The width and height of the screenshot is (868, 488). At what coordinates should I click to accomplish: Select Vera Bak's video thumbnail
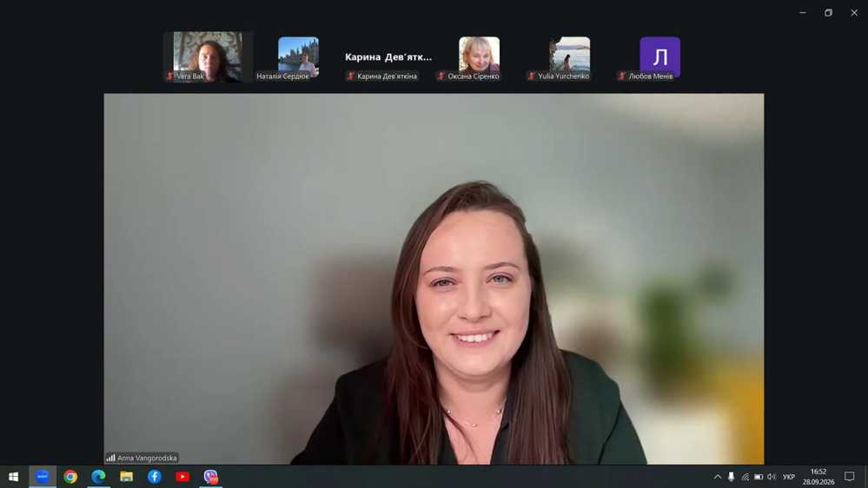click(x=209, y=56)
